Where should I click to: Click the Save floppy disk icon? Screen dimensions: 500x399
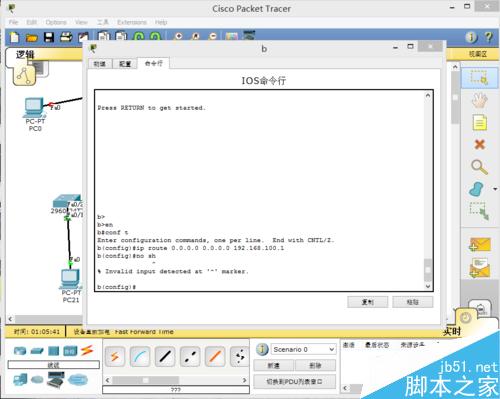pos(49,37)
